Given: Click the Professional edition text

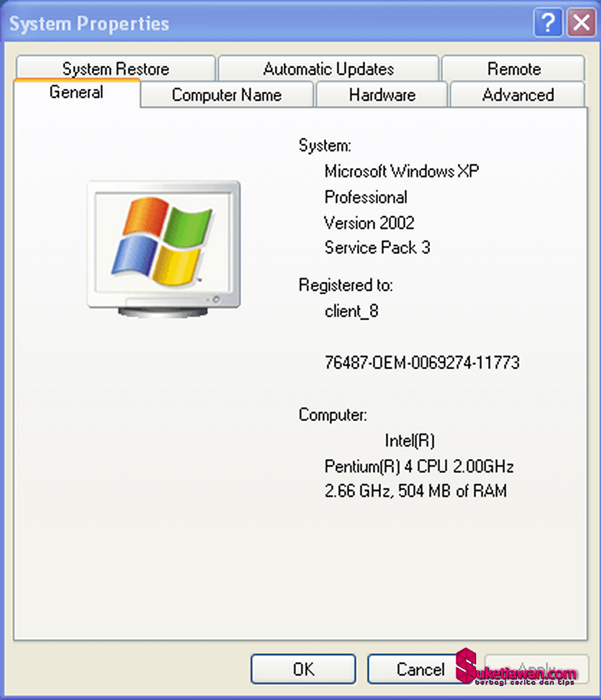Looking at the screenshot, I should [366, 197].
